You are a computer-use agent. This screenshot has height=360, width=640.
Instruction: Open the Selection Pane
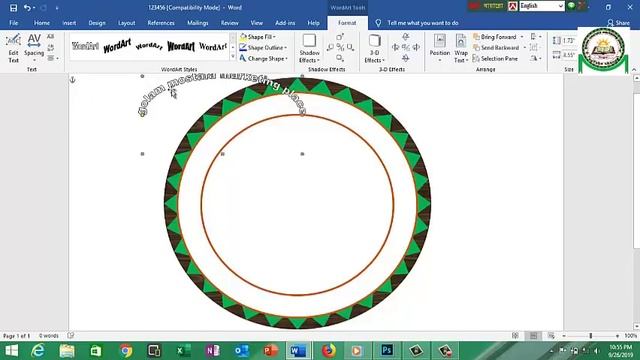[495, 58]
